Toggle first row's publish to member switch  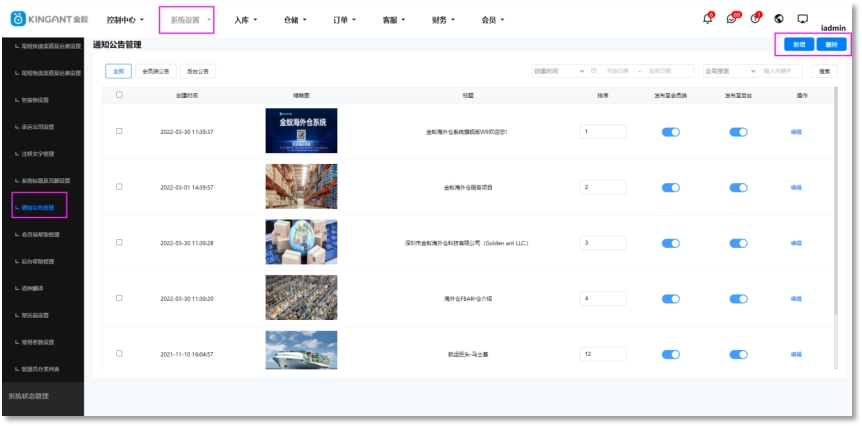click(670, 131)
